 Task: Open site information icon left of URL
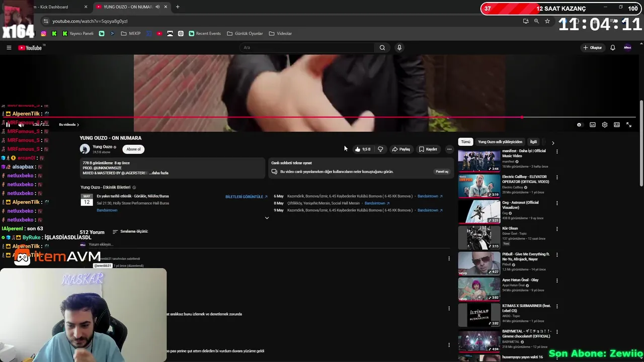[46, 21]
